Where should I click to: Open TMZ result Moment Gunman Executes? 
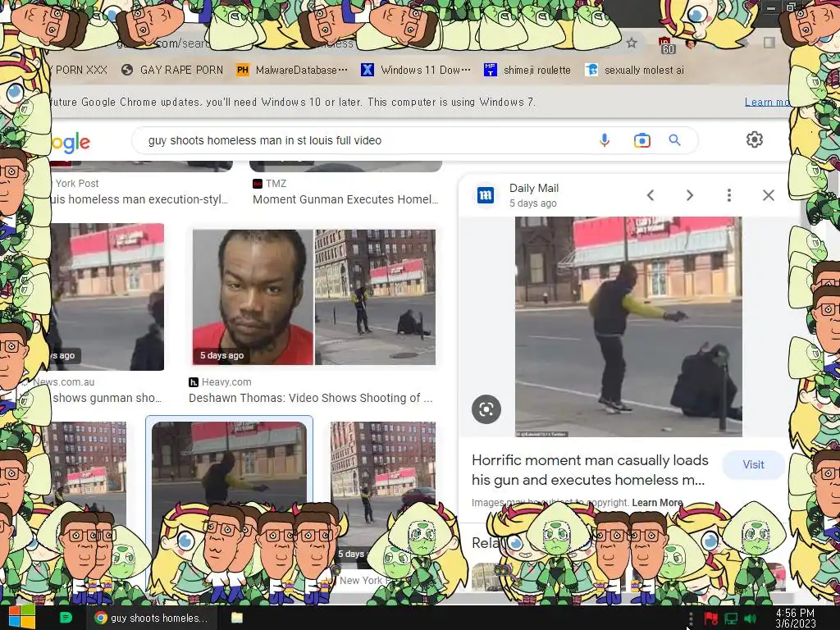[345, 199]
